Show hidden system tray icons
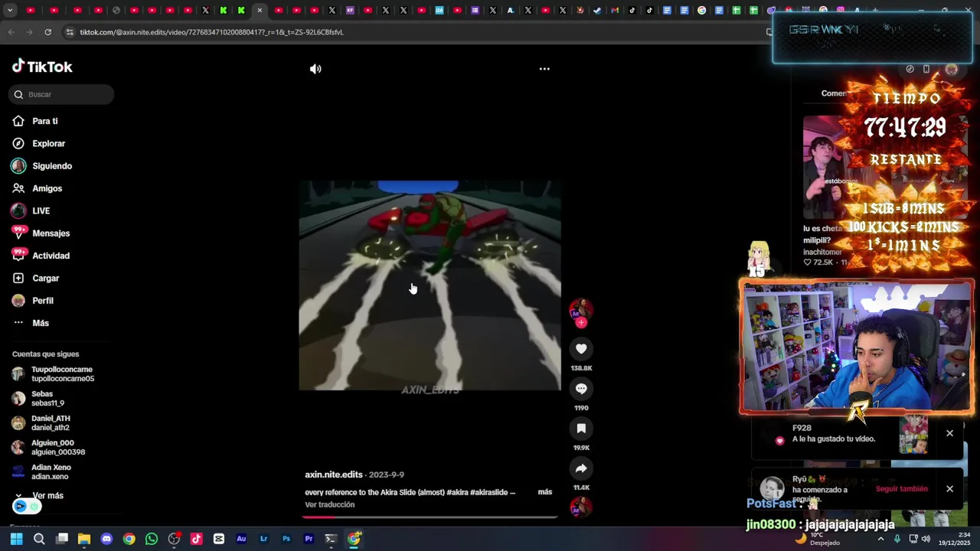This screenshot has width=980, height=551. coord(880,539)
